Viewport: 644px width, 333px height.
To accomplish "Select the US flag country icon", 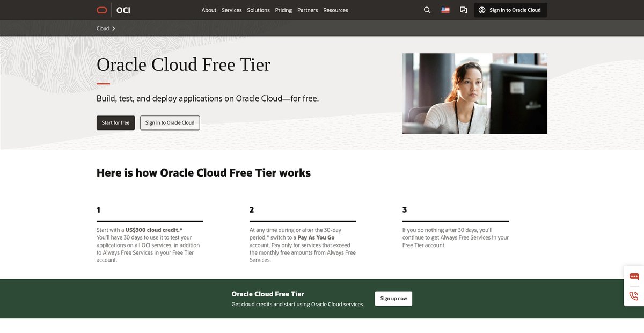I will 445,10.
